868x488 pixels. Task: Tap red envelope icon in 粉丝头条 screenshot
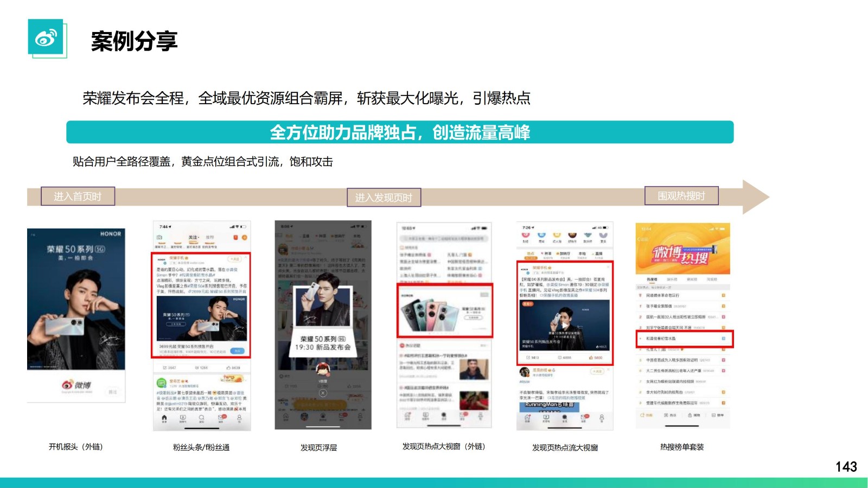[x=235, y=238]
